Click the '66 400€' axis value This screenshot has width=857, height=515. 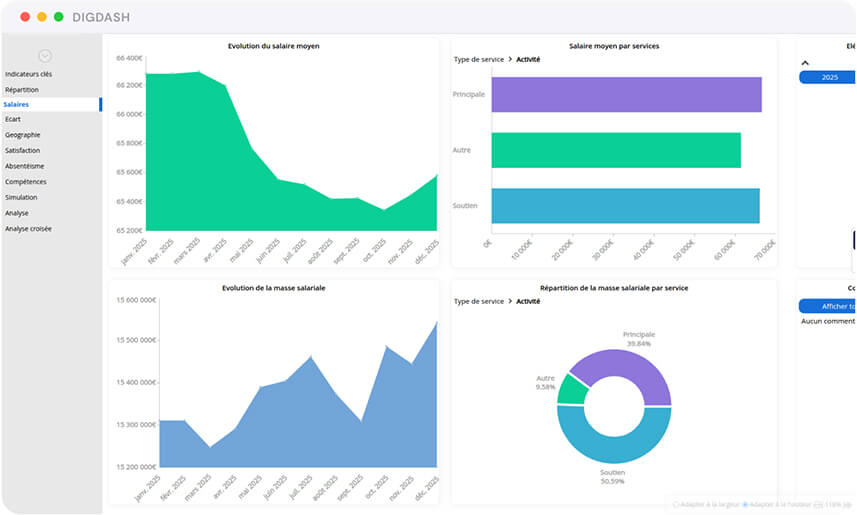tap(130, 58)
